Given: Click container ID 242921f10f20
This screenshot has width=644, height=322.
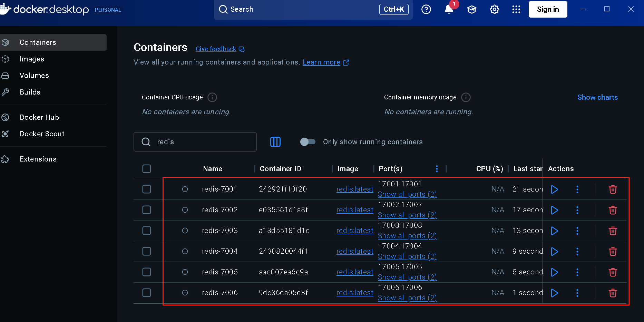Looking at the screenshot, I should pyautogui.click(x=283, y=189).
